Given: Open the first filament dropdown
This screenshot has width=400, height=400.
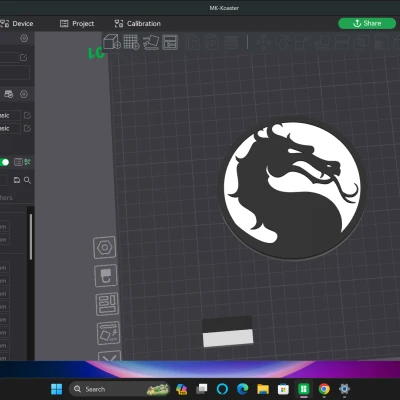Looking at the screenshot, I should click(10, 115).
